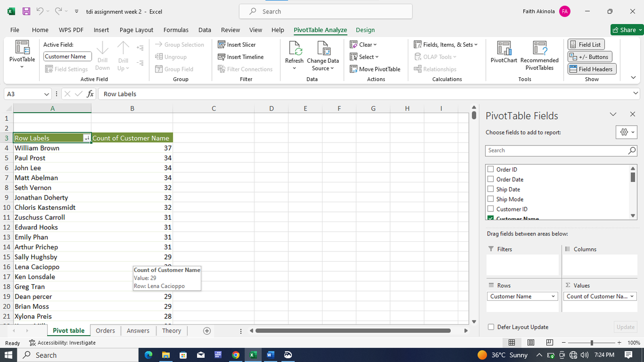Open Recommended PivotTables
Viewport: 644px width, 362px height.
[539, 55]
